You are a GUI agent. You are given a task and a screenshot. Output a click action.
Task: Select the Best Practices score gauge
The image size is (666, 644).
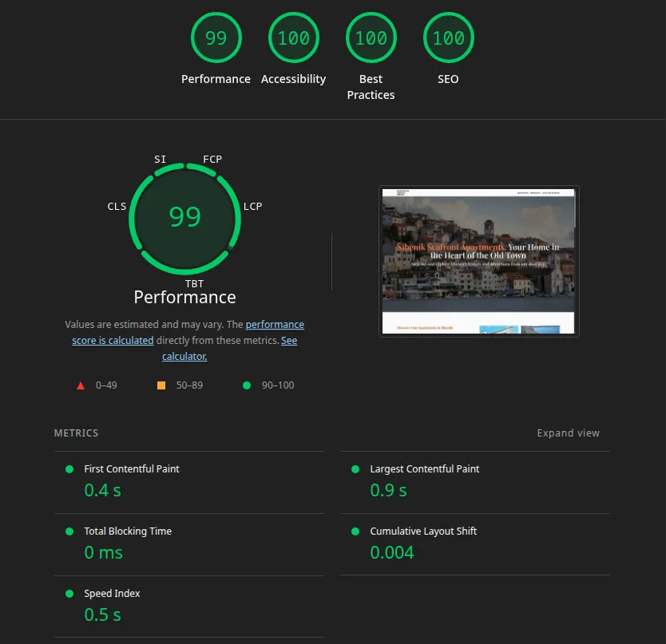pos(371,38)
